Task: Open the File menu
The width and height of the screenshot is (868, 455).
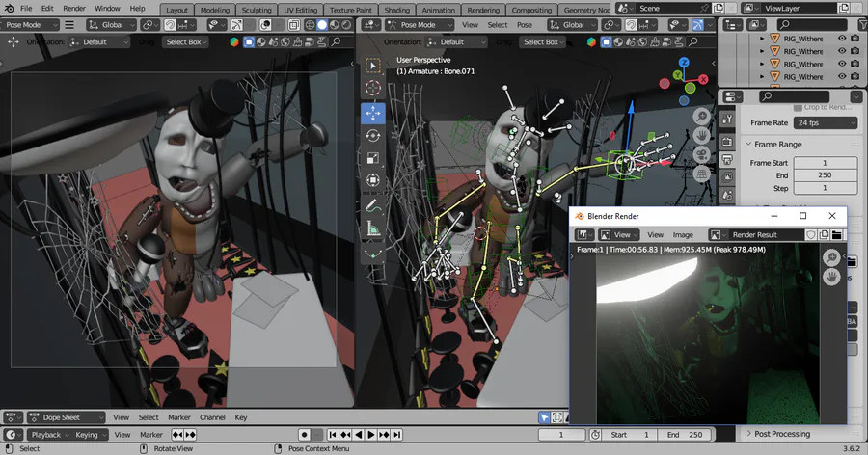Action: coord(26,9)
